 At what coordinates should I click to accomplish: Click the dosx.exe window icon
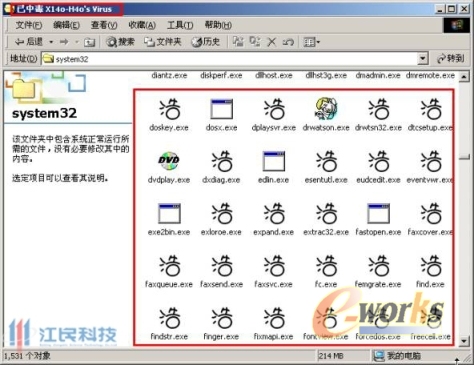point(221,109)
